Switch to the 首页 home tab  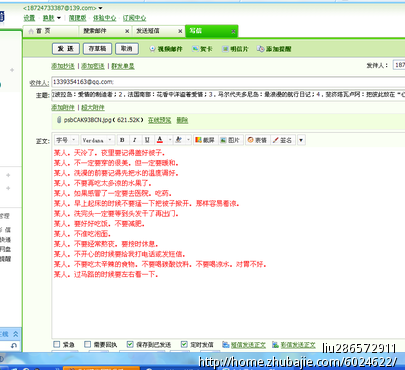(50, 31)
